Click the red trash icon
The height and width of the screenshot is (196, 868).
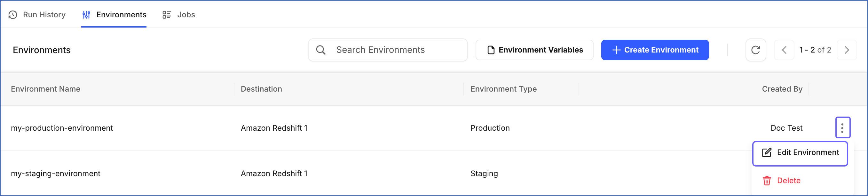point(767,181)
